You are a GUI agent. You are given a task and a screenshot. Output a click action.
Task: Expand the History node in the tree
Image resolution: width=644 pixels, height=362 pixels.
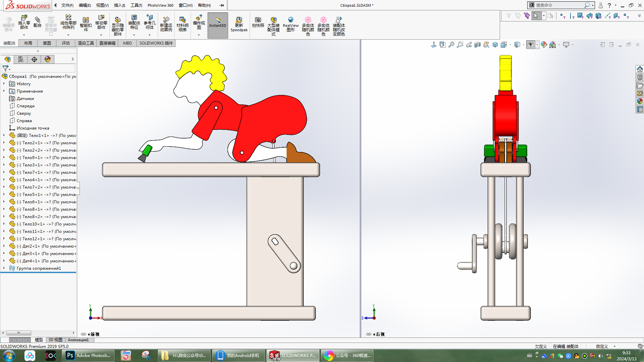4,84
